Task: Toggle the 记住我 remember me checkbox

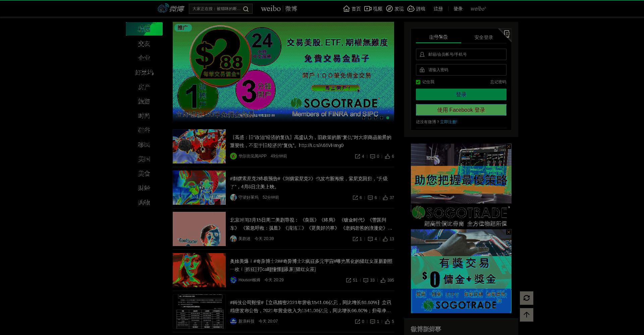Action: point(418,82)
